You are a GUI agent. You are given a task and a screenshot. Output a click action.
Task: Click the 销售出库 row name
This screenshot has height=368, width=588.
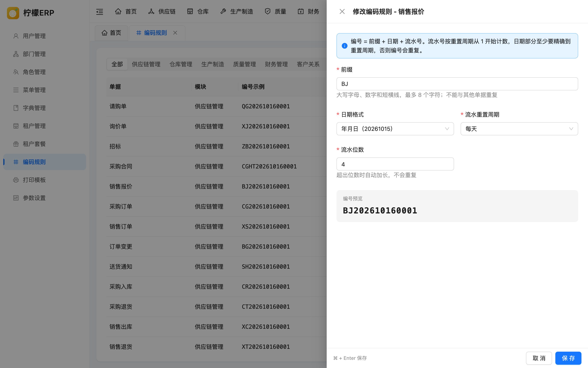coord(121,327)
